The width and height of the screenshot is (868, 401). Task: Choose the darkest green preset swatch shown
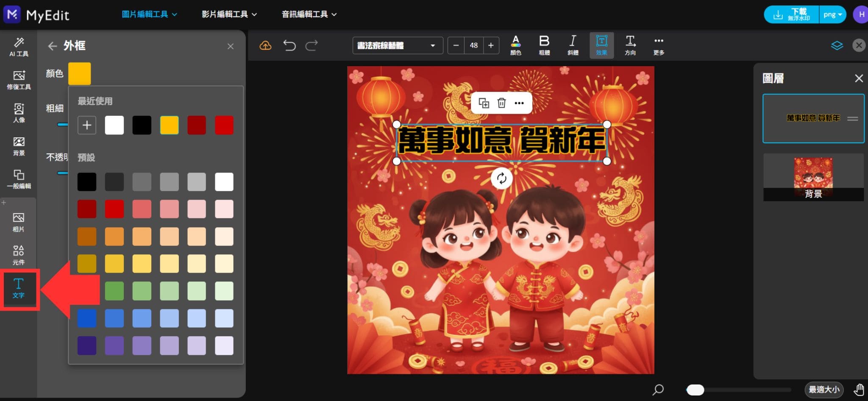coord(114,291)
